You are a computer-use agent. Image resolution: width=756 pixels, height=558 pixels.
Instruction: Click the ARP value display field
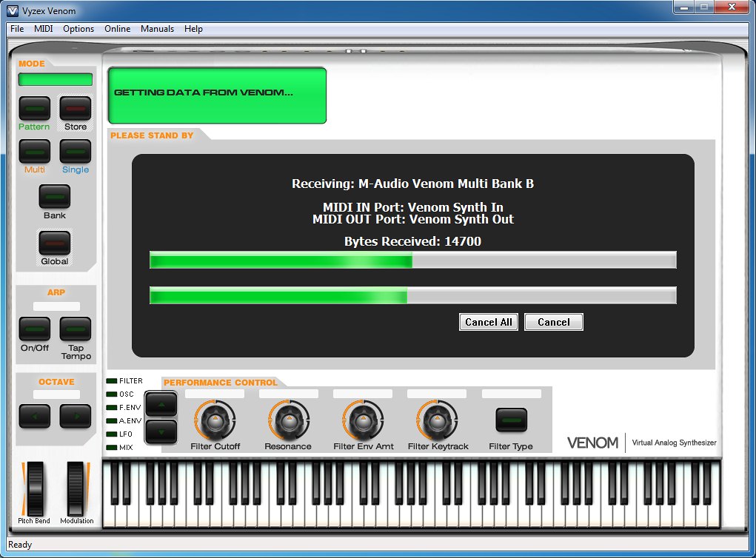point(56,306)
